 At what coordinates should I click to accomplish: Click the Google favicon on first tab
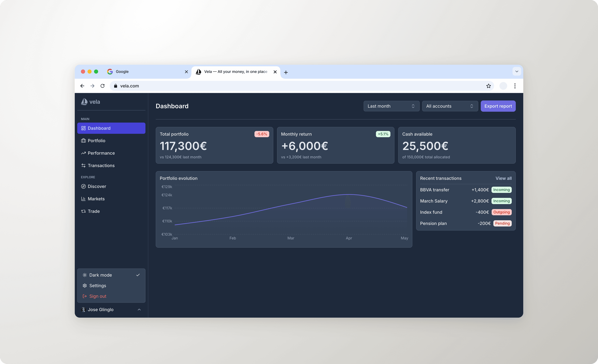point(110,72)
